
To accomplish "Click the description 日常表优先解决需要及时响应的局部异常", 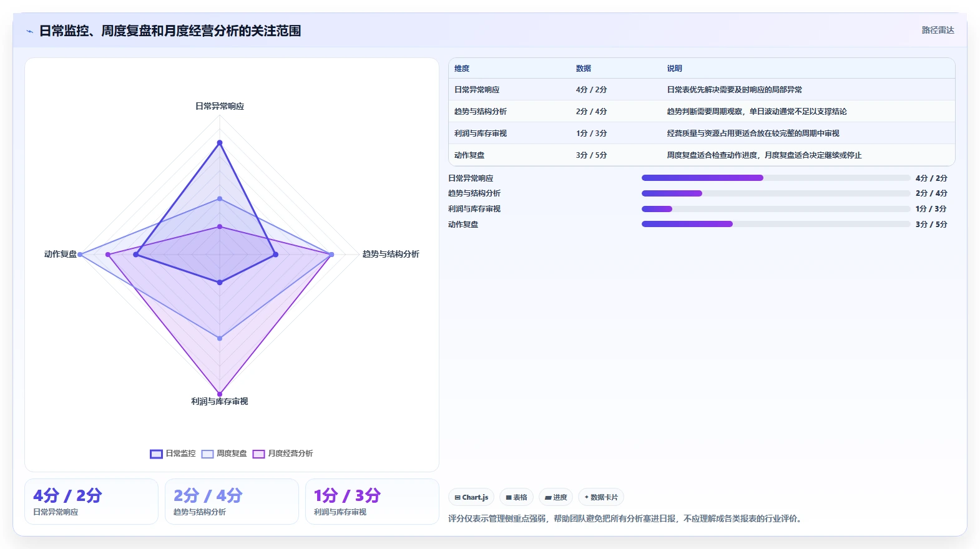I will pyautogui.click(x=735, y=90).
